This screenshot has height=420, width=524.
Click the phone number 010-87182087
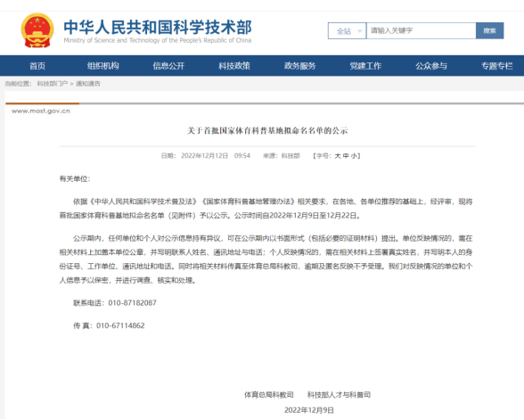coord(132,303)
